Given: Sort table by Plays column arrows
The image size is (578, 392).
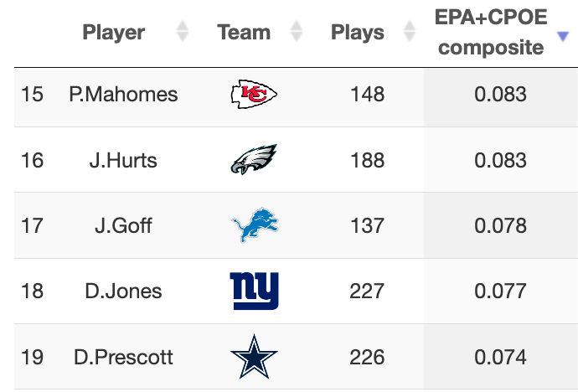Looking at the screenshot, I should click(410, 31).
